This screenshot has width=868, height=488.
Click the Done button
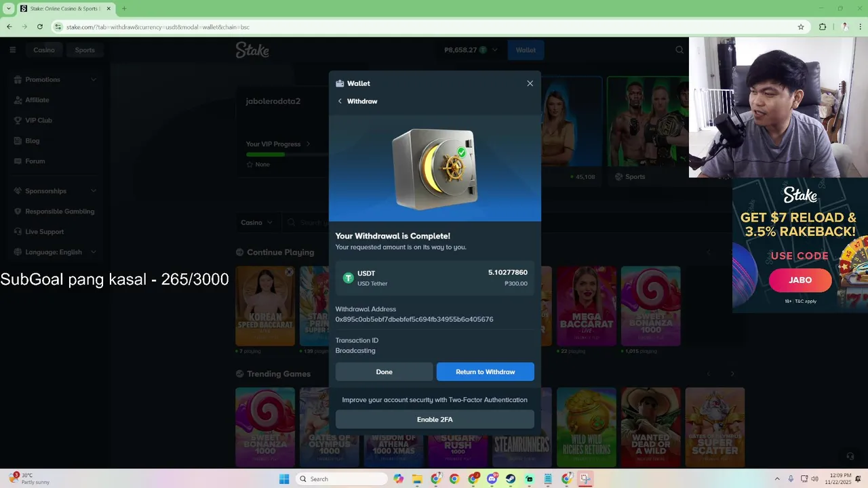point(384,371)
